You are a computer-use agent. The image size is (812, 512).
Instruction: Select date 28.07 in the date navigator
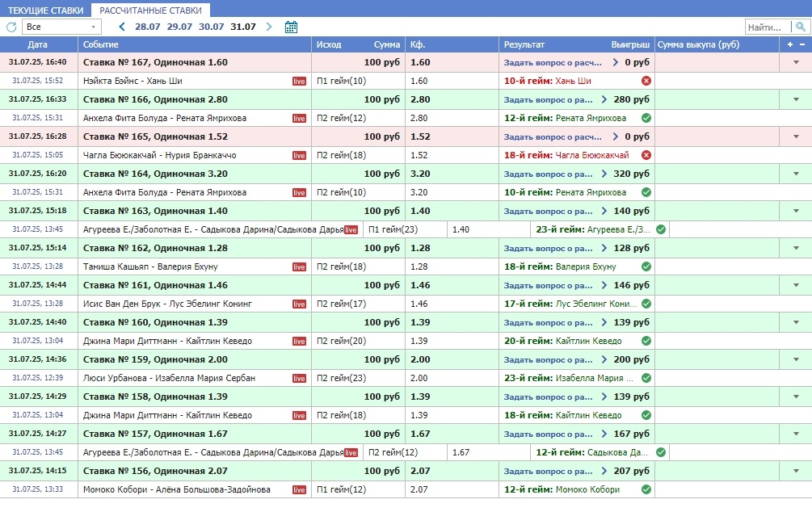(x=148, y=27)
